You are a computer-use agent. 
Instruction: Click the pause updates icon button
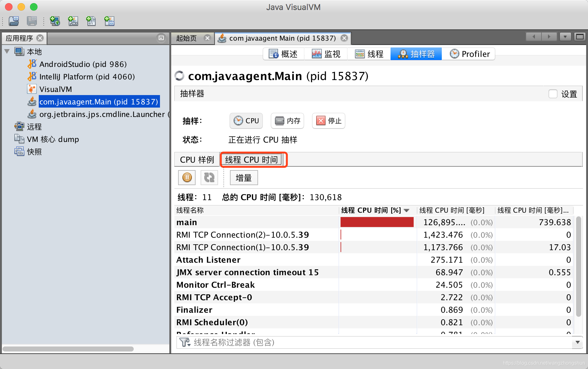(187, 178)
